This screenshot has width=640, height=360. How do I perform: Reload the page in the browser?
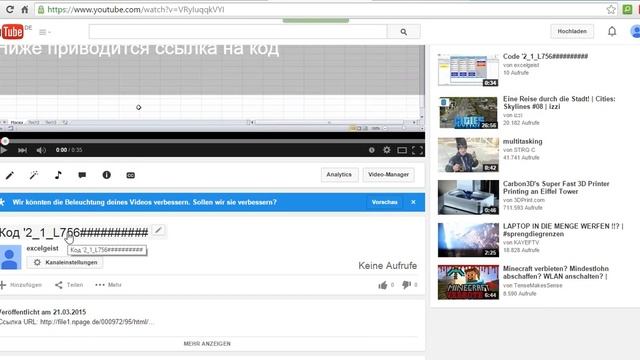click(x=10, y=9)
